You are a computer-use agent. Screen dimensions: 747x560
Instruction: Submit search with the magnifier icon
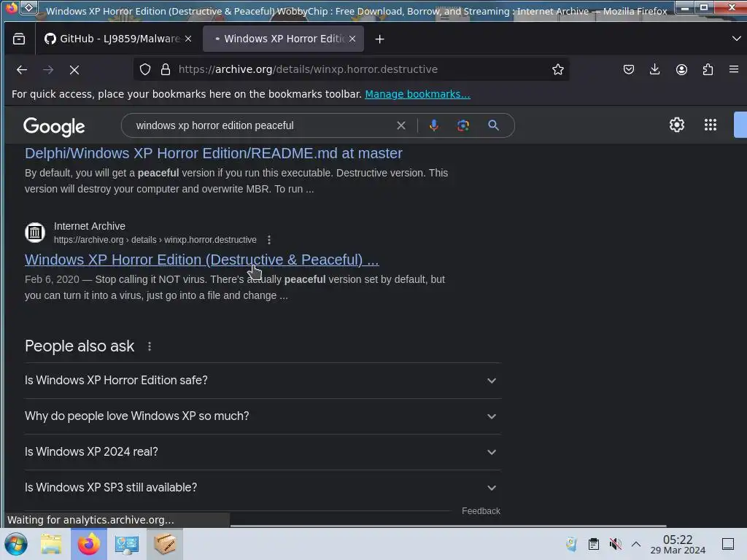tap(494, 125)
